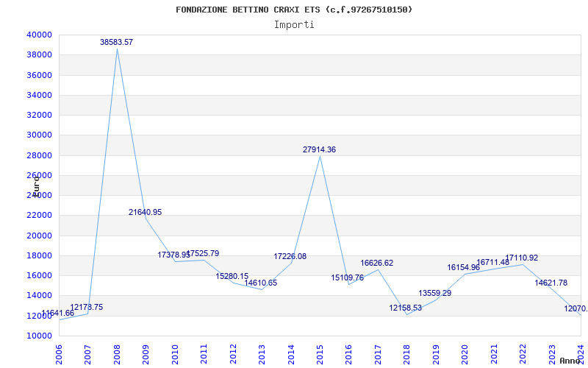Select the 2020 x-axis year label
Screen dimensions: 588x368
pyautogui.click(x=465, y=354)
